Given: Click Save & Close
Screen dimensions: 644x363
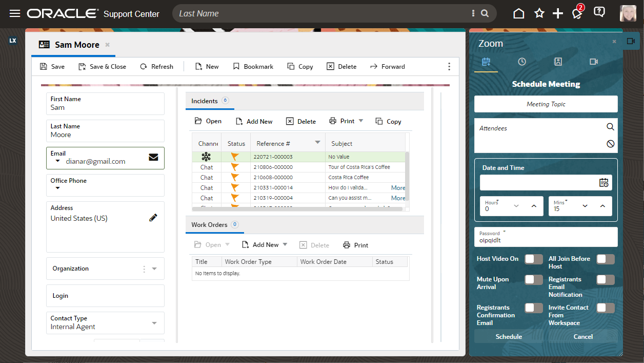Looking at the screenshot, I should coord(102,66).
